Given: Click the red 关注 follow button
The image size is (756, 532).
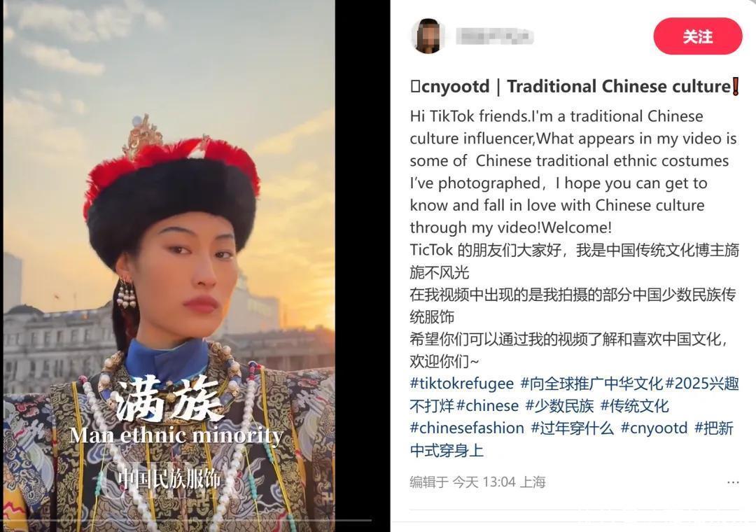Looking at the screenshot, I should tap(698, 36).
